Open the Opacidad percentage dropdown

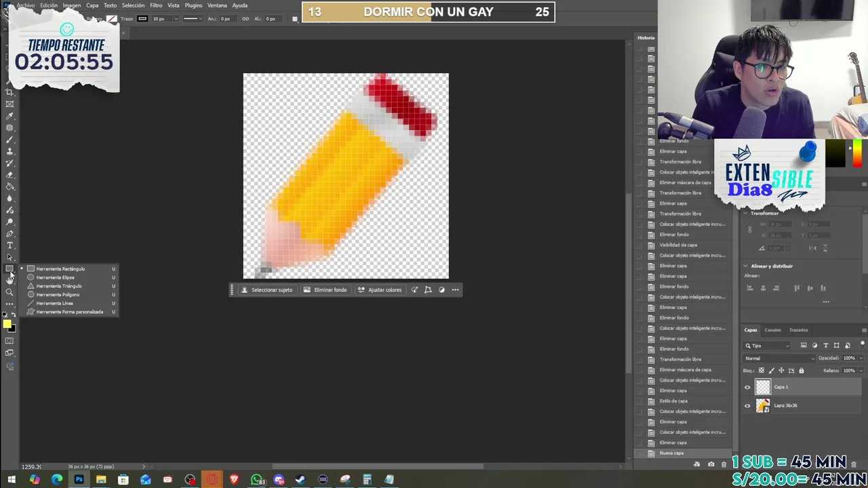(x=861, y=359)
